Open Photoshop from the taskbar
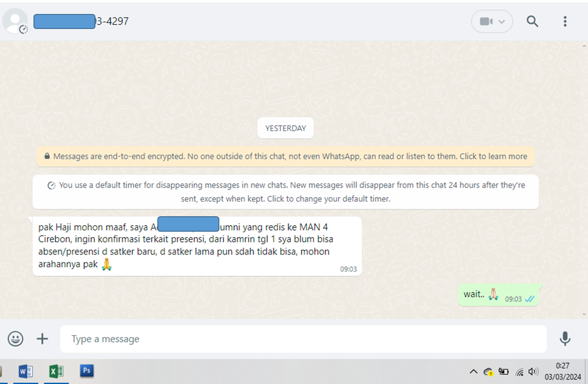 pos(86,371)
